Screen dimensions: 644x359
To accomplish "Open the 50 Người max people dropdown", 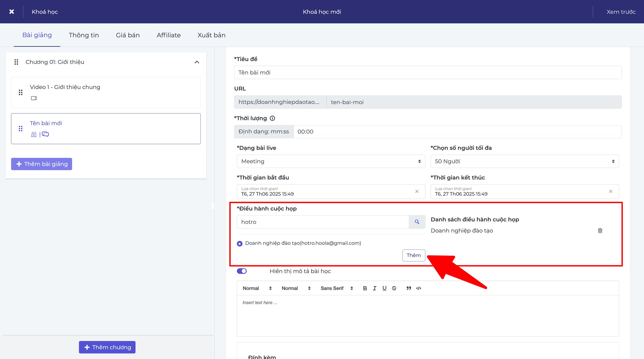I will pyautogui.click(x=525, y=161).
